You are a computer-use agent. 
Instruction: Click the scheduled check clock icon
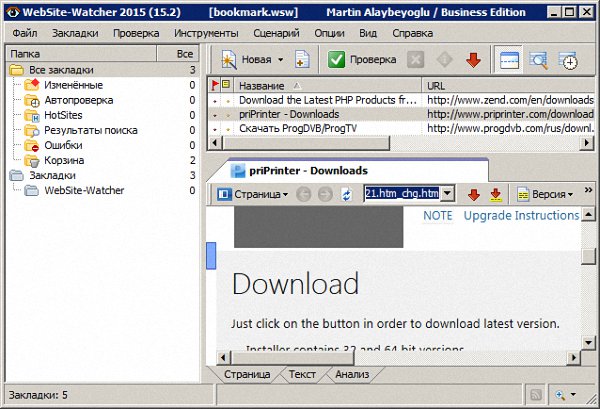coord(568,60)
